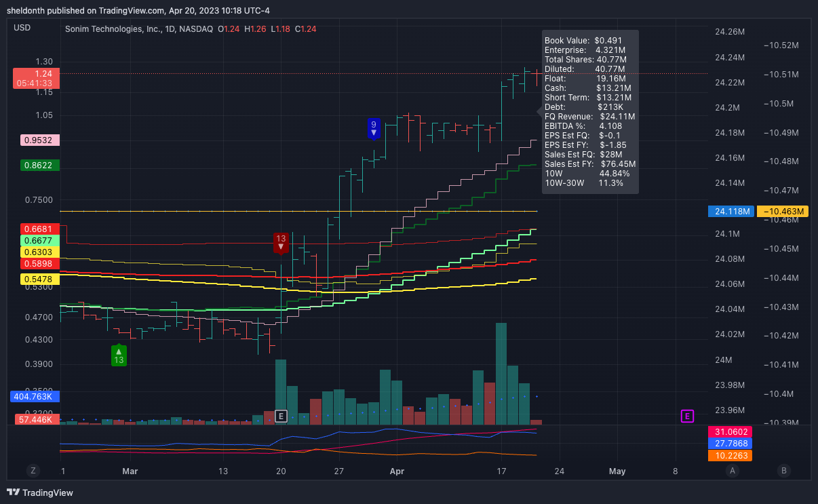Click the Cash $13.21M row

pyautogui.click(x=587, y=88)
